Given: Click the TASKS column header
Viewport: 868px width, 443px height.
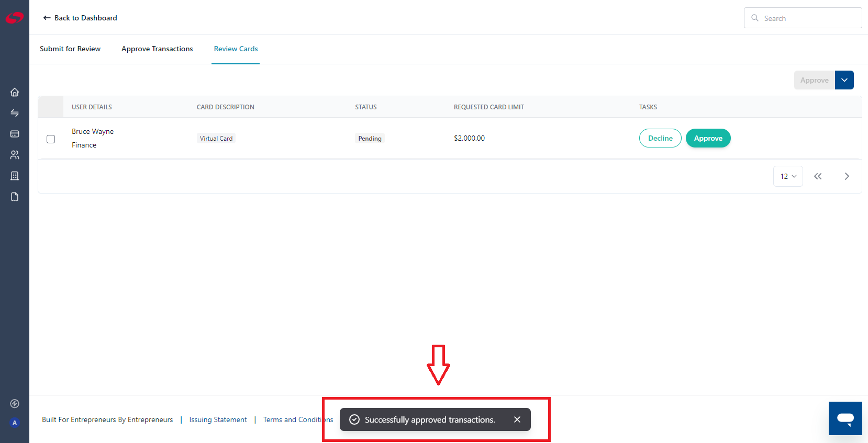Looking at the screenshot, I should point(648,107).
